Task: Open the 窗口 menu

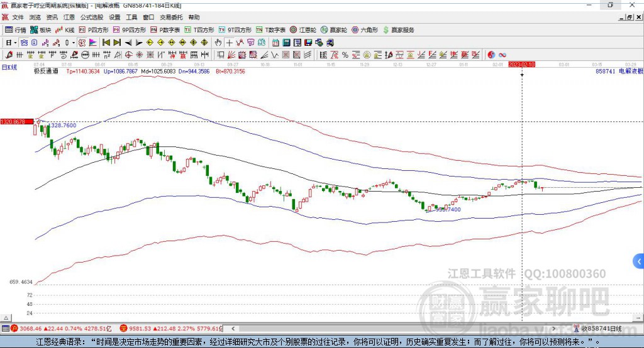Action: [148, 17]
